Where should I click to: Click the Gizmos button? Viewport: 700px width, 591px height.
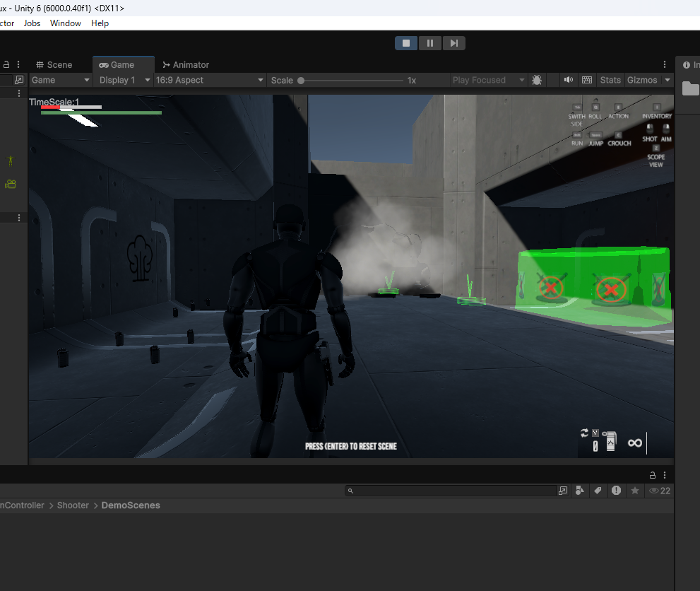[641, 80]
